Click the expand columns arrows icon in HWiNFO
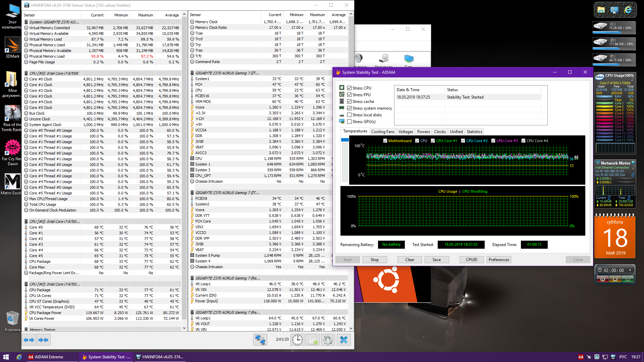The image size is (644, 362). 29,340
